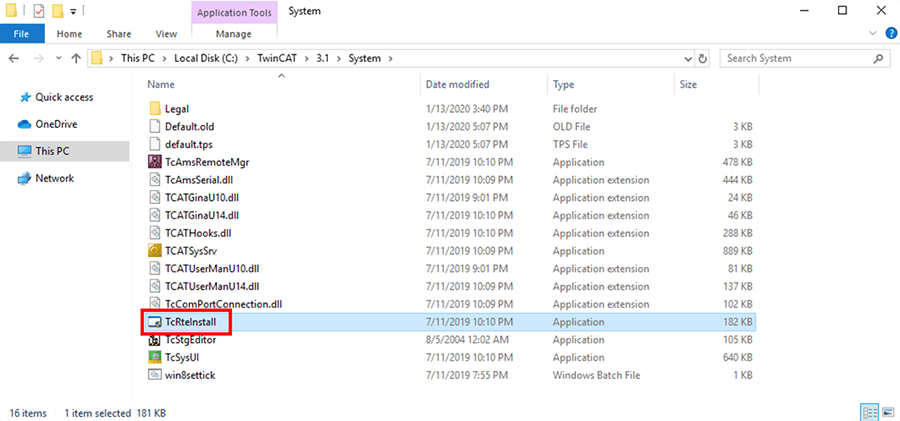
Task: Open address bar history dropdown
Action: click(x=688, y=59)
